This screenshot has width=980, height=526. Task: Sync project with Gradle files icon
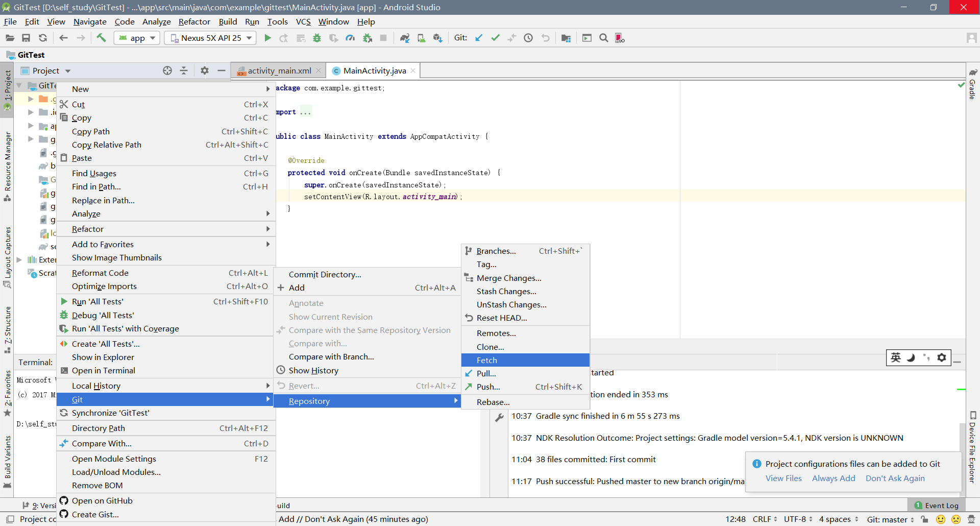(x=405, y=38)
